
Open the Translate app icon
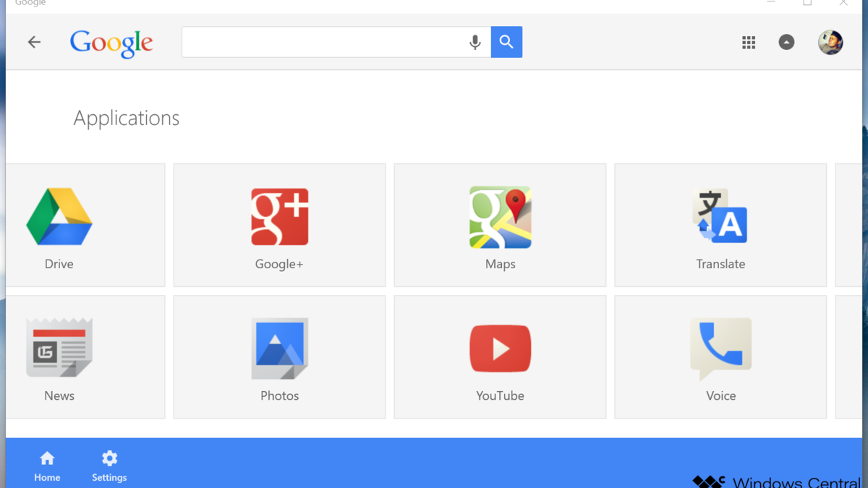tap(720, 217)
